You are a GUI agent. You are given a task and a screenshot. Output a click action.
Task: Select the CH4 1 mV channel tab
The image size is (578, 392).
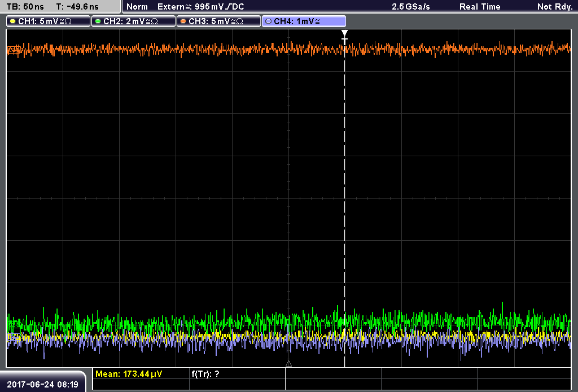(304, 21)
